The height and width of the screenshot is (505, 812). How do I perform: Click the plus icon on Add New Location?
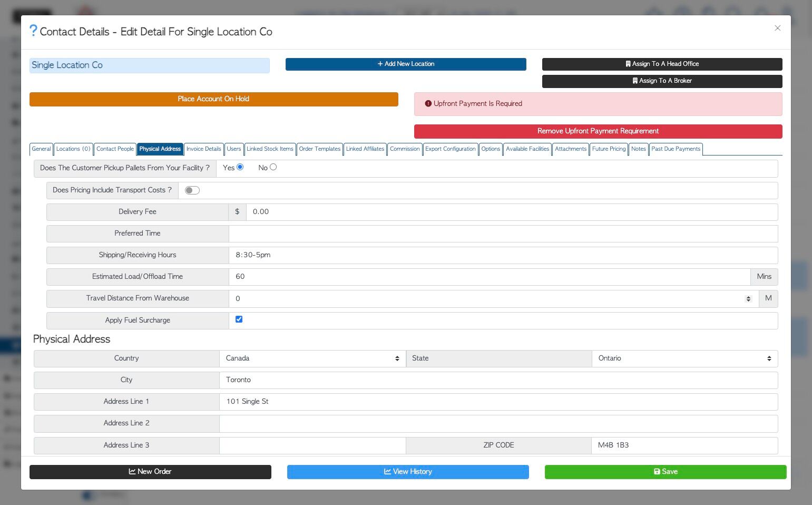[380, 64]
